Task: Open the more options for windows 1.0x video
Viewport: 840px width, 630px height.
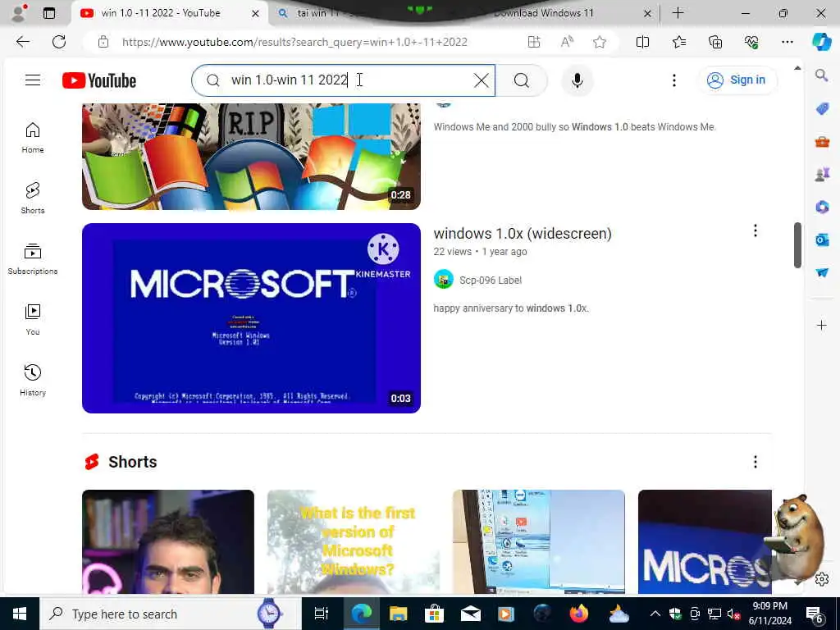Action: [x=756, y=231]
